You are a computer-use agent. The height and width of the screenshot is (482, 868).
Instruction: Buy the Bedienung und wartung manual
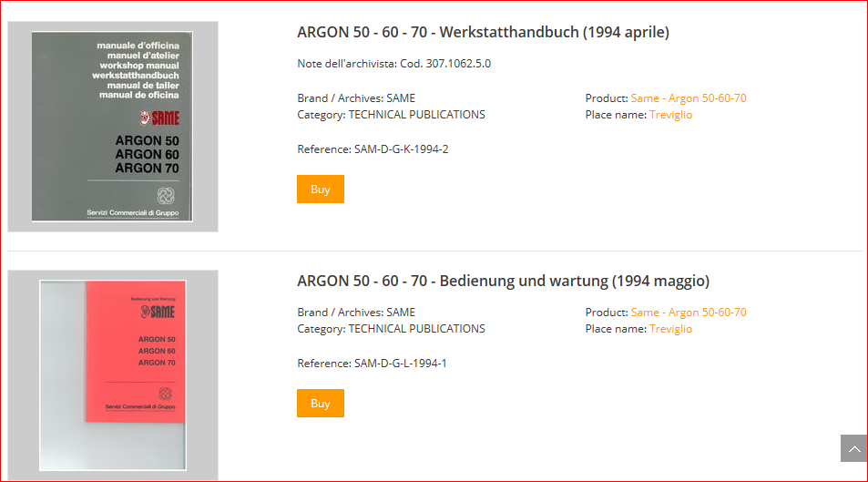click(321, 404)
